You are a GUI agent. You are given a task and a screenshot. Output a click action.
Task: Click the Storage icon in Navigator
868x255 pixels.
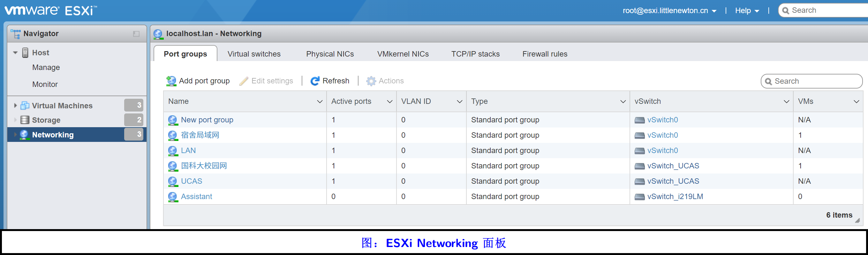click(25, 120)
